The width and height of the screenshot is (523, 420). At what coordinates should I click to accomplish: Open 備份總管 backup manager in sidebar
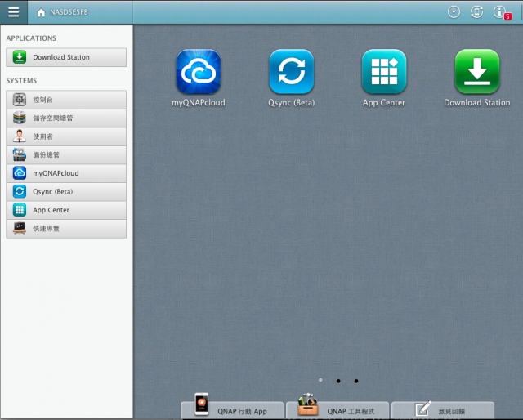66,154
